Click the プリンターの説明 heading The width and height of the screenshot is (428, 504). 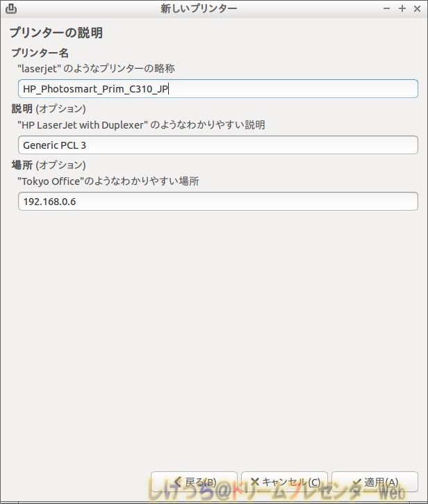point(56,33)
